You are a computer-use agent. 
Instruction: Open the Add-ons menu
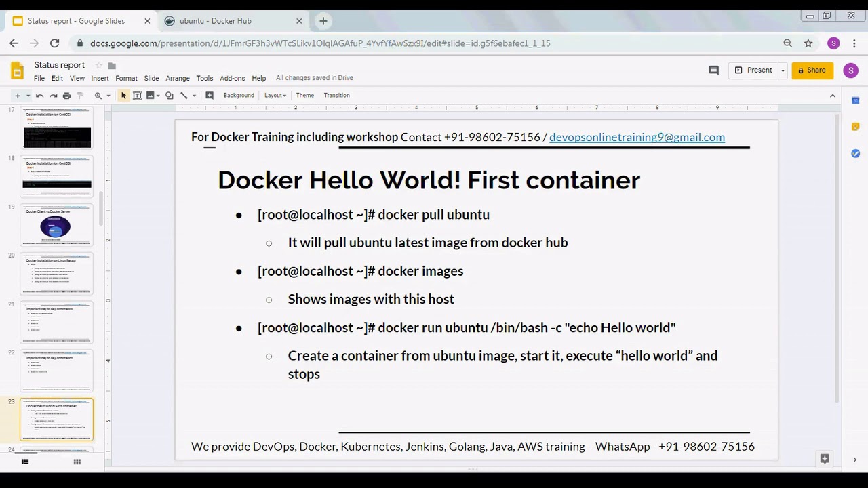click(233, 79)
